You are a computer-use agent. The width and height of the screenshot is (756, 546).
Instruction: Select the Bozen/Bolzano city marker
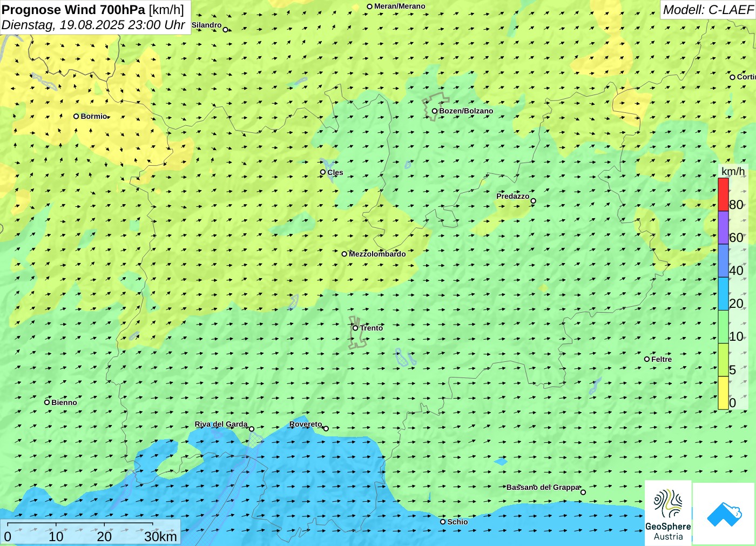tap(435, 111)
